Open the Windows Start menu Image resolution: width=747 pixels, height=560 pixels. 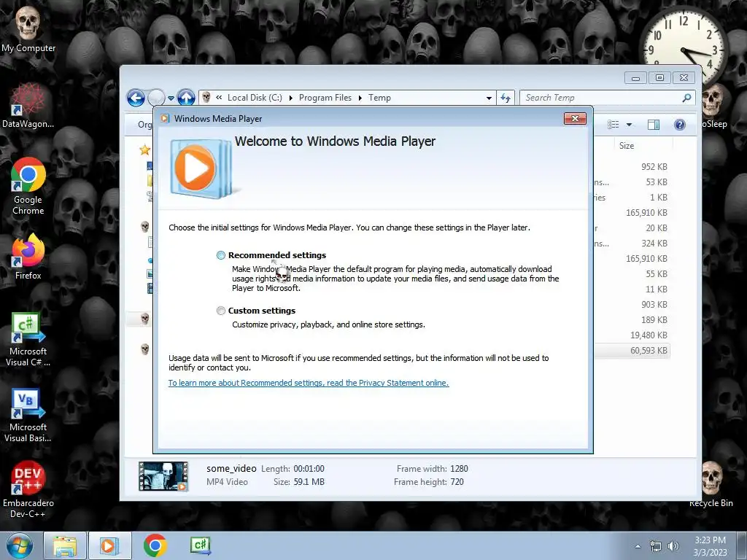point(20,545)
